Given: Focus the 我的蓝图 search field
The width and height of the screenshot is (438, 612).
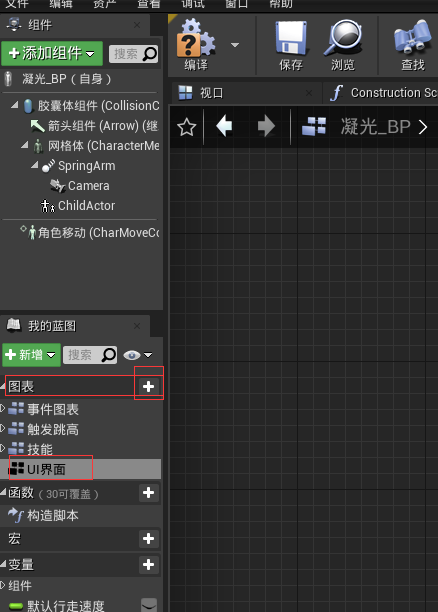Looking at the screenshot, I should pyautogui.click(x=90, y=355).
